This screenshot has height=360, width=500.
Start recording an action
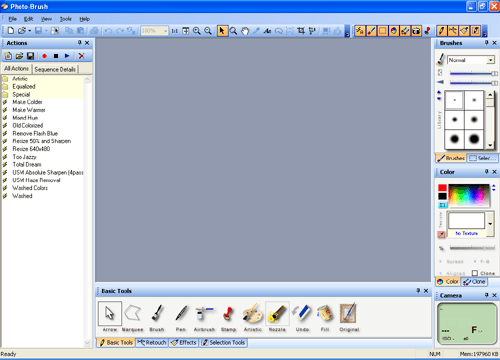point(44,56)
